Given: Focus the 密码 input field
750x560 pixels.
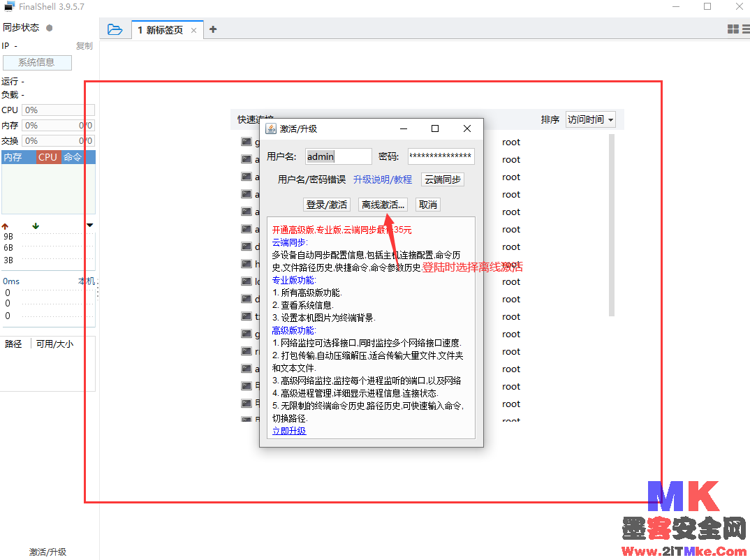Looking at the screenshot, I should [x=441, y=156].
